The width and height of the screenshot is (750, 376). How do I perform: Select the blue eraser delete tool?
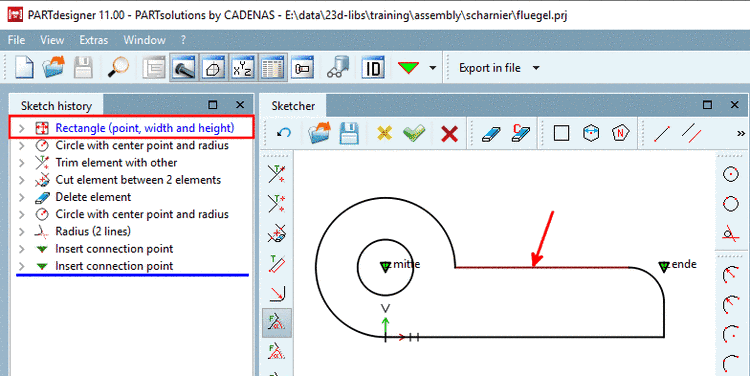(491, 134)
